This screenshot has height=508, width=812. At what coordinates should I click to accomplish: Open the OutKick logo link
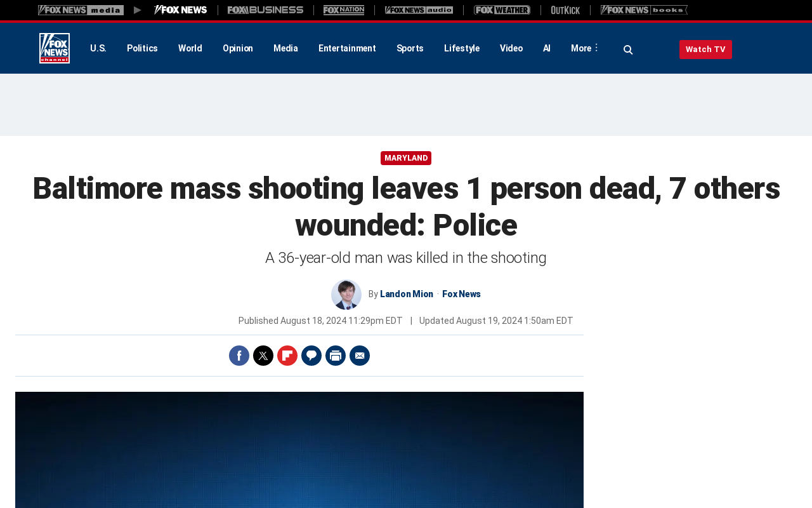coord(565,10)
